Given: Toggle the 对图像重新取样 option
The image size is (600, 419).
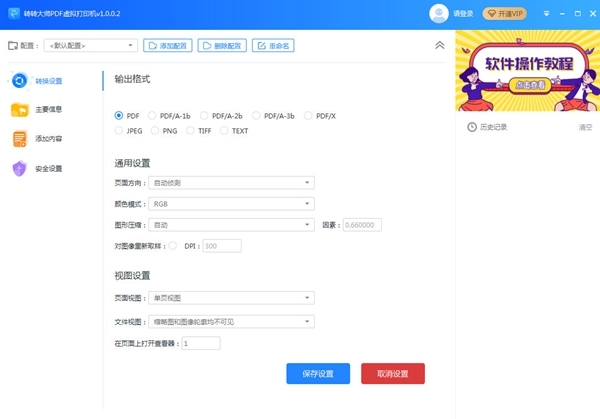Looking at the screenshot, I should 173,246.
